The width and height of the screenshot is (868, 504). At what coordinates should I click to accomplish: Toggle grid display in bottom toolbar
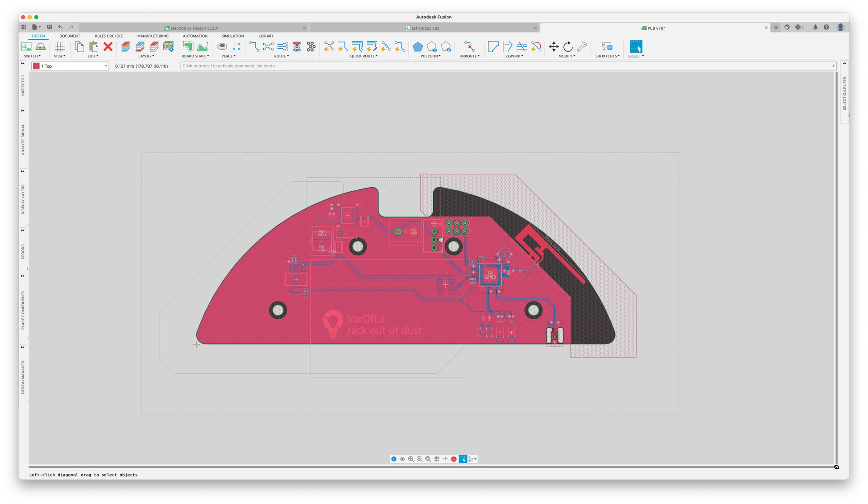pyautogui.click(x=437, y=459)
